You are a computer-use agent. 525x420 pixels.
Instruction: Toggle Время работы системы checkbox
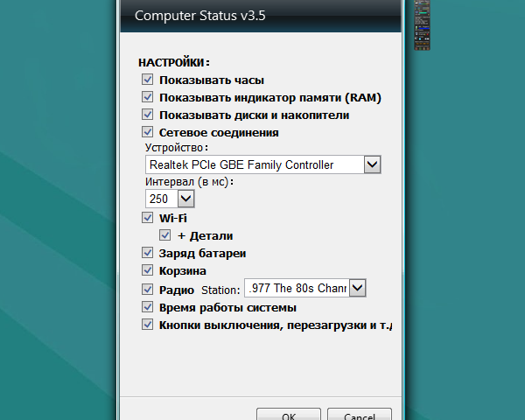click(147, 307)
